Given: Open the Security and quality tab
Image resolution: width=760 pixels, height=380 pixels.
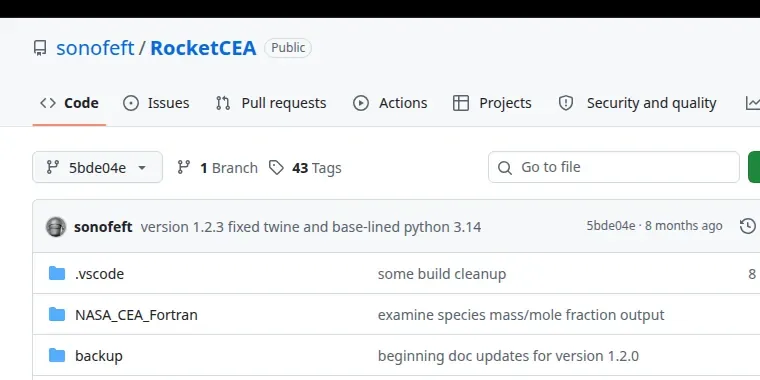Looking at the screenshot, I should click(637, 103).
